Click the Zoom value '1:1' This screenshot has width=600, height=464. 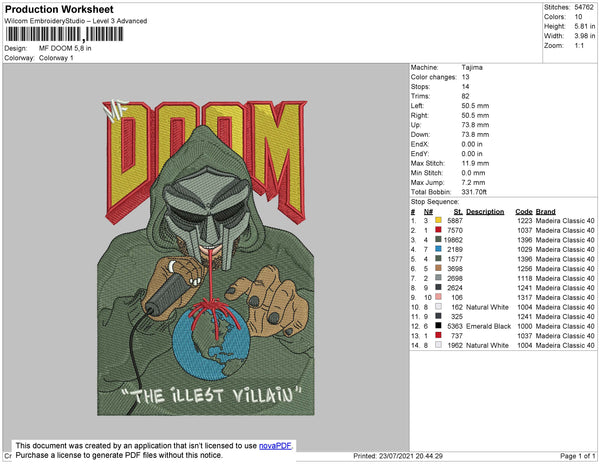pyautogui.click(x=579, y=46)
